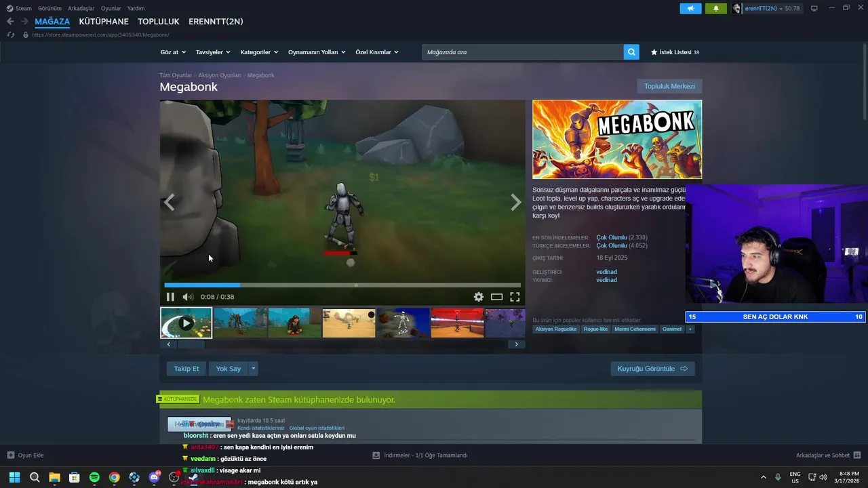Viewport: 868px width, 488px height.
Task: Open the Oyunlar menu
Action: click(x=111, y=8)
